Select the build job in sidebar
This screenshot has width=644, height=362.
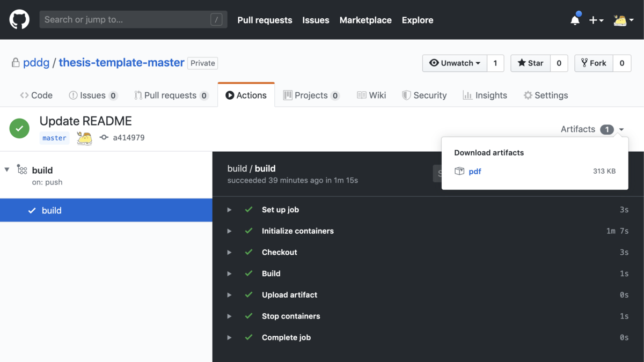tap(106, 210)
